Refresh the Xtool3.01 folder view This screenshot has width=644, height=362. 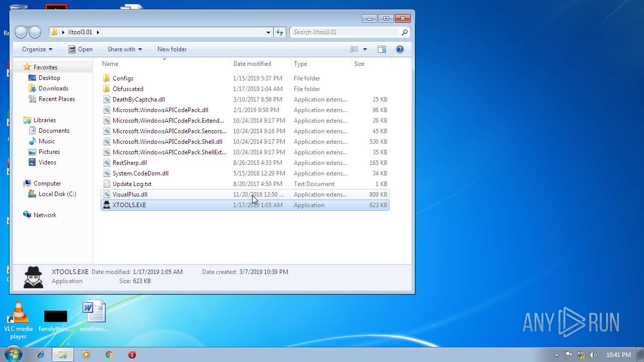click(280, 32)
